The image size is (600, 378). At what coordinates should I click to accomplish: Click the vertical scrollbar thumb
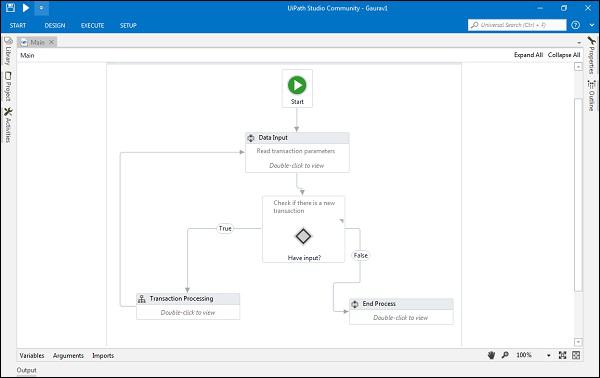click(x=578, y=195)
